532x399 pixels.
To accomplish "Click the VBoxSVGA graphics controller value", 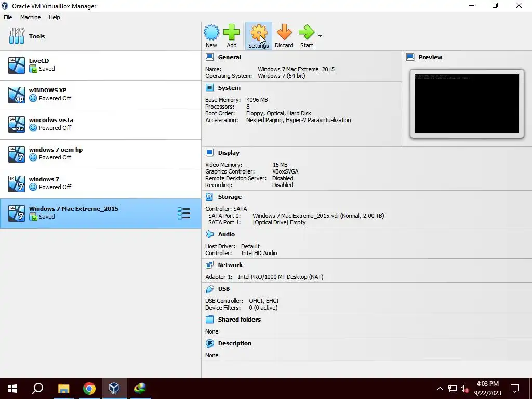I will point(285,171).
